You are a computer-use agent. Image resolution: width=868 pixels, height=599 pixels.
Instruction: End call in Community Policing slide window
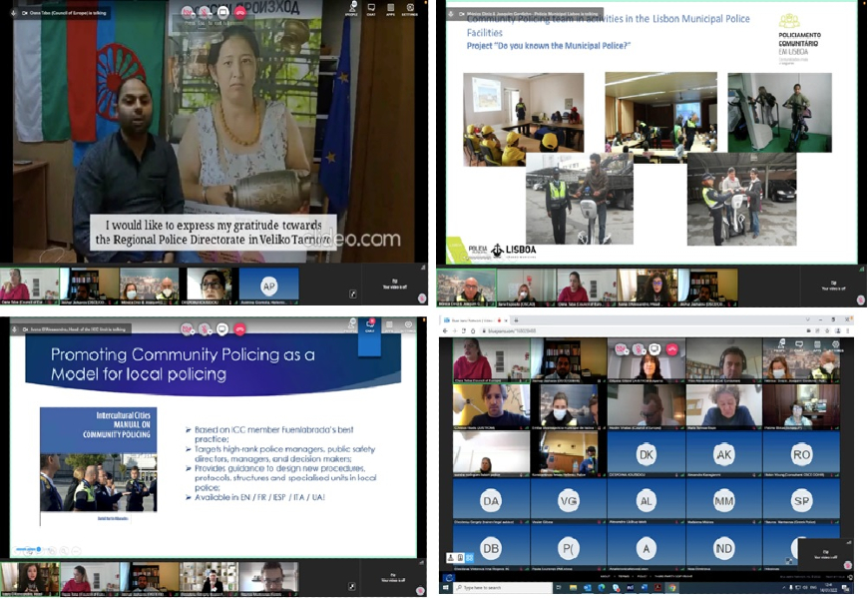coord(239,329)
